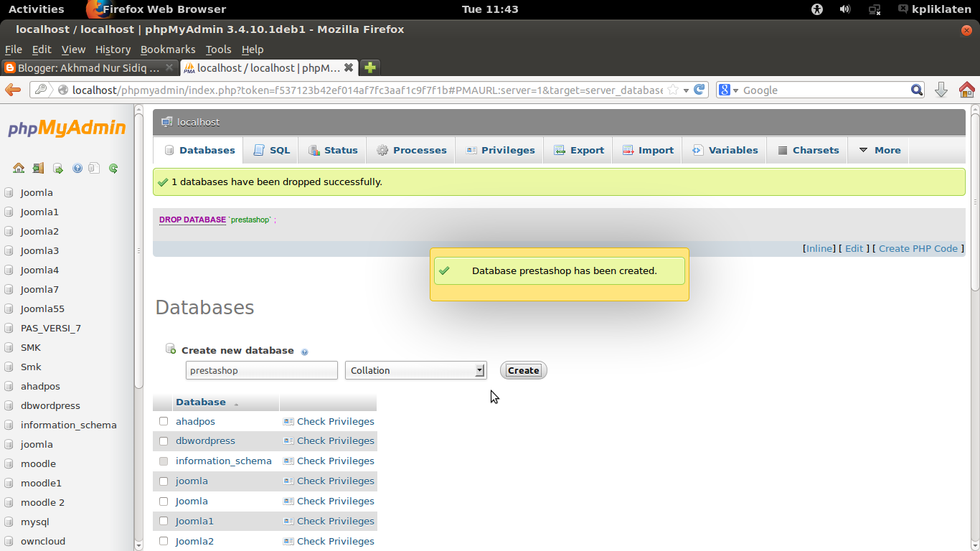Tick the lowercase joomla table row checkbox

[164, 481]
